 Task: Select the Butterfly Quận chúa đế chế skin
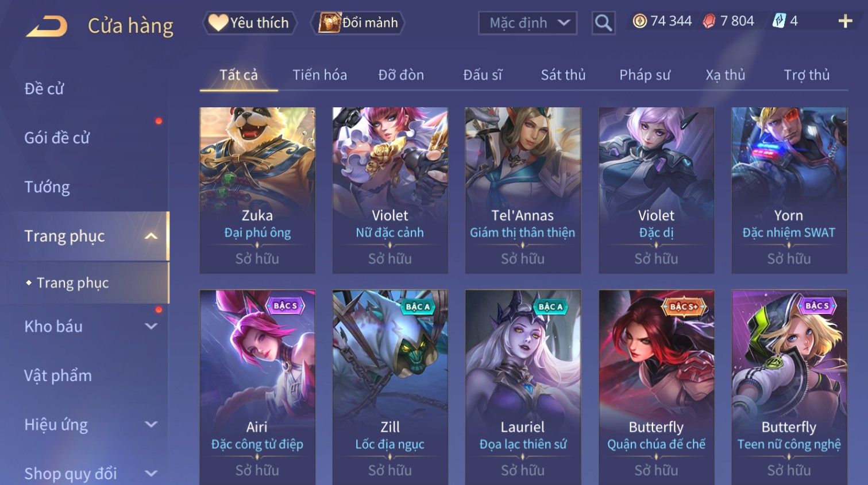[x=656, y=387]
